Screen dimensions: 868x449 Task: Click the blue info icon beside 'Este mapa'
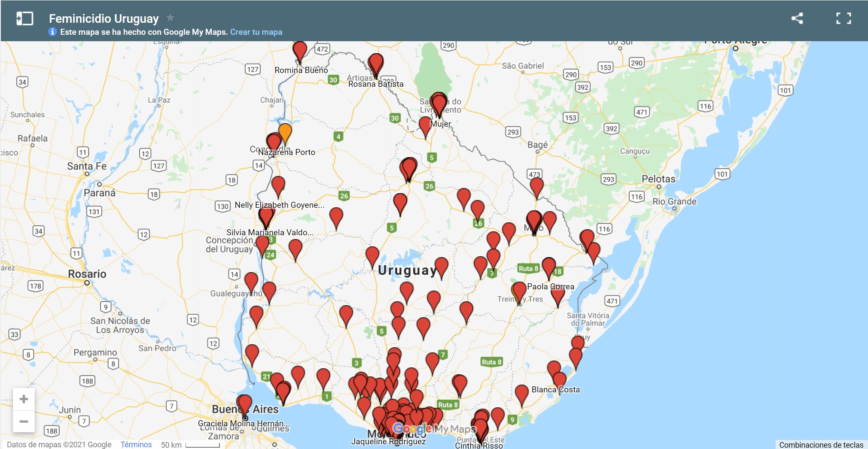pos(52,32)
